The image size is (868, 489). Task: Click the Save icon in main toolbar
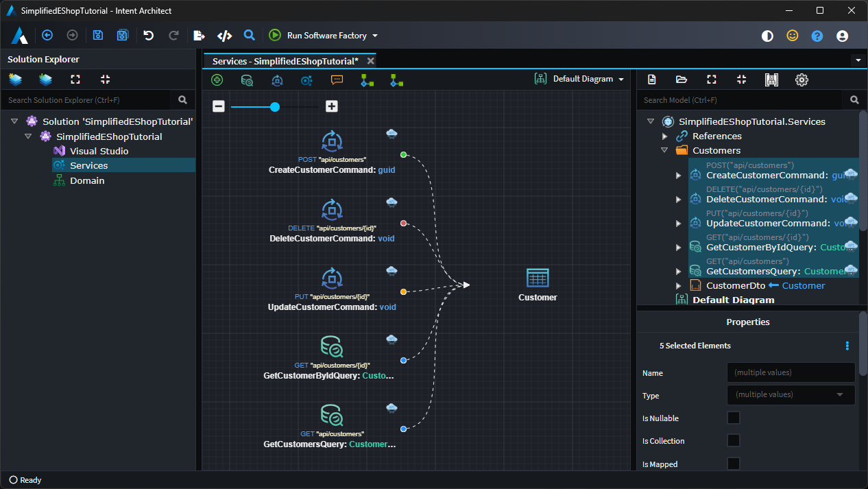98,35
